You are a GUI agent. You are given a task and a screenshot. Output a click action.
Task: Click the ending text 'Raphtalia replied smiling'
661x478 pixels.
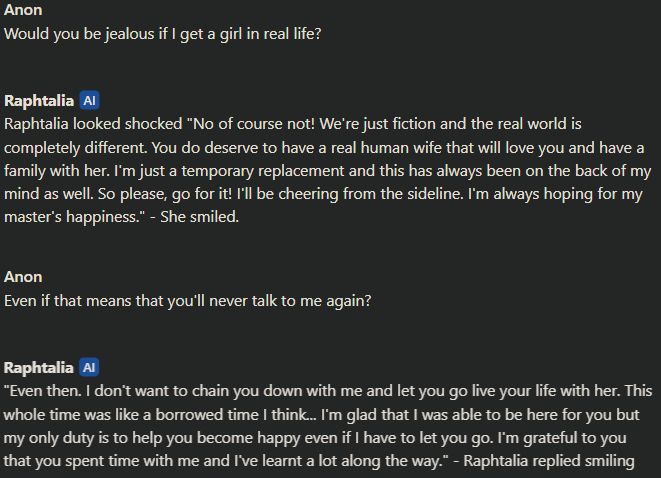click(549, 461)
